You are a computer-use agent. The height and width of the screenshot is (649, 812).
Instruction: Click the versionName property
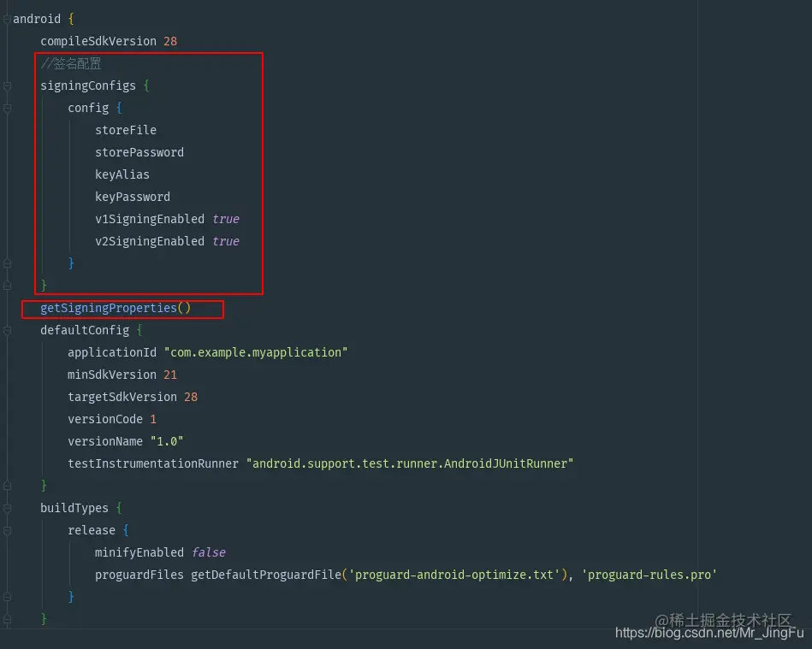tap(105, 442)
